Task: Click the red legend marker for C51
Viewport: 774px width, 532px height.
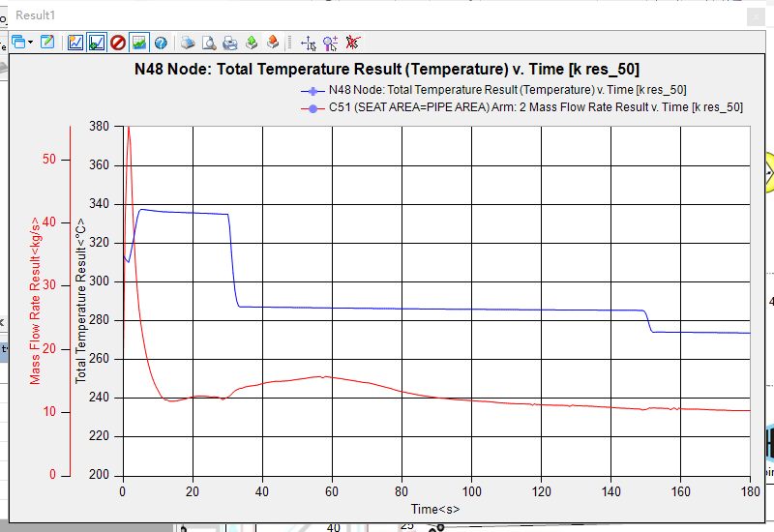Action: (313, 108)
